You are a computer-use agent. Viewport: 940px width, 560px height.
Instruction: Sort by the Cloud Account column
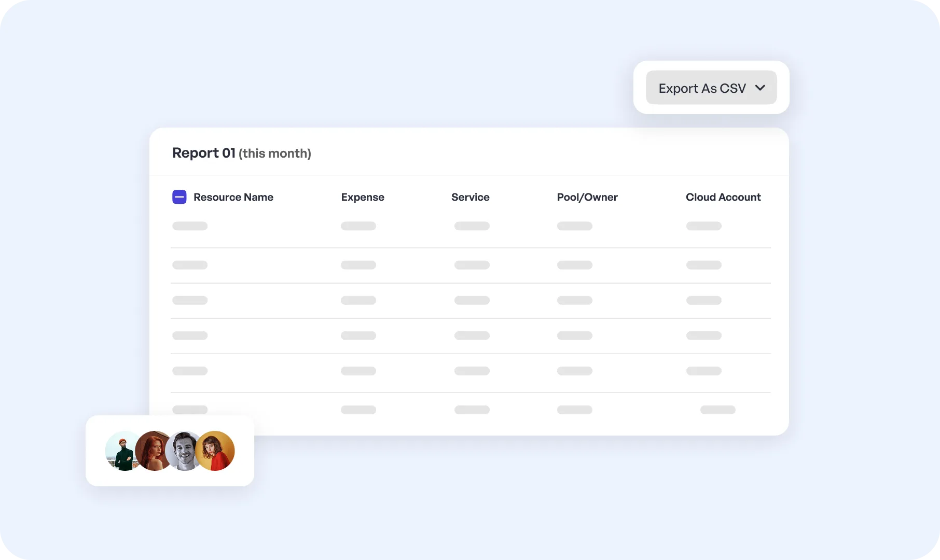pyautogui.click(x=723, y=197)
